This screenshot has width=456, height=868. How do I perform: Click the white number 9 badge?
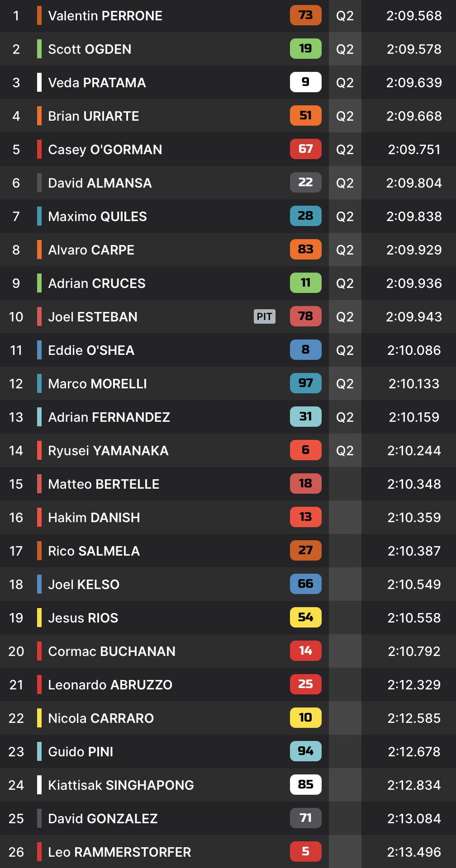pyautogui.click(x=305, y=82)
